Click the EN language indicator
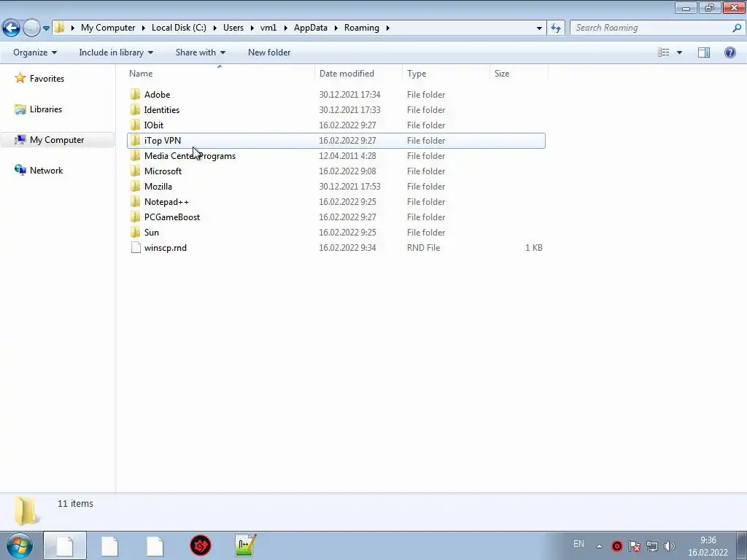Screen dimensions: 747x560 [578, 544]
